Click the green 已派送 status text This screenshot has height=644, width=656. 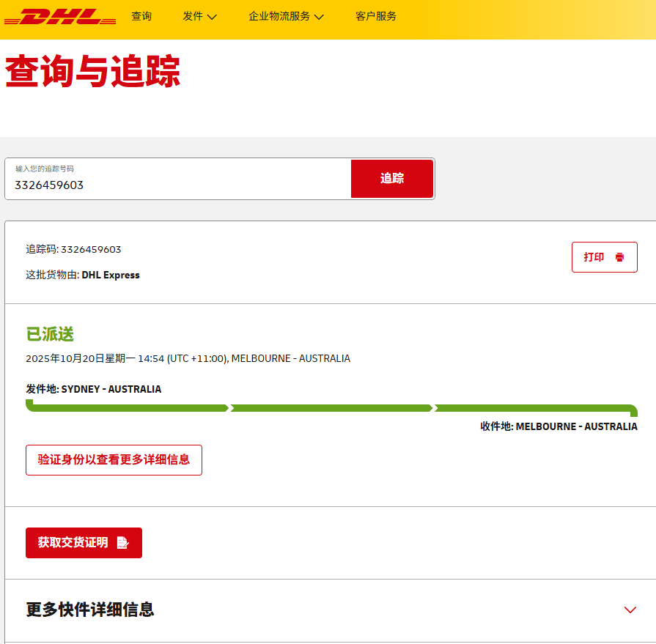pyautogui.click(x=50, y=334)
